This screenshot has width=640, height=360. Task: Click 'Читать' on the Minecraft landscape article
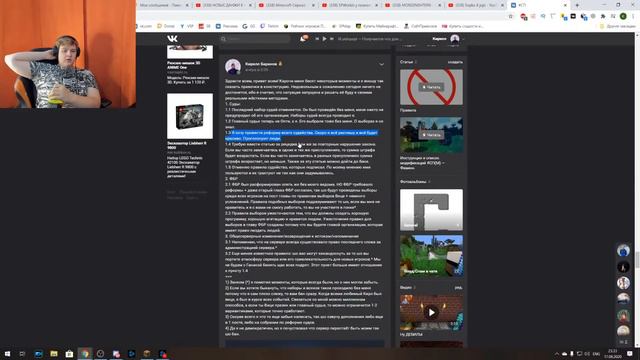click(x=431, y=135)
